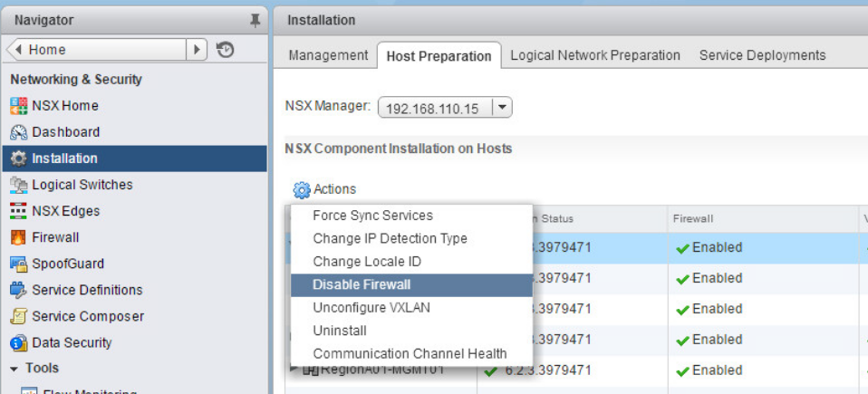Choose Force Sync Services

[x=411, y=216]
